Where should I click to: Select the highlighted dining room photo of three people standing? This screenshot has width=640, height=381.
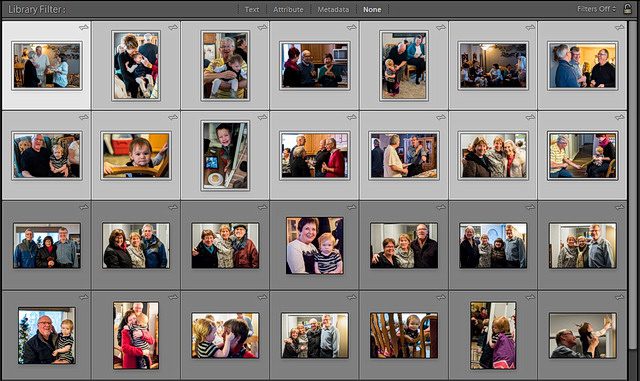pos(47,65)
